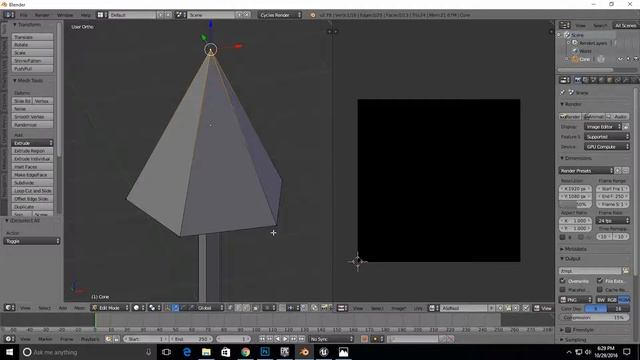
Task: Toggle the red auto keyframe record button
Action: coord(364,339)
